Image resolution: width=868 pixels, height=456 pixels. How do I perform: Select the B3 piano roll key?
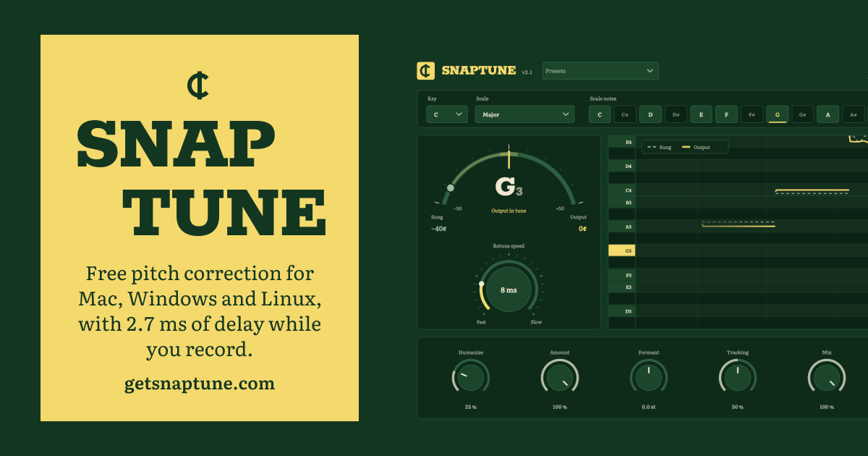pyautogui.click(x=622, y=202)
